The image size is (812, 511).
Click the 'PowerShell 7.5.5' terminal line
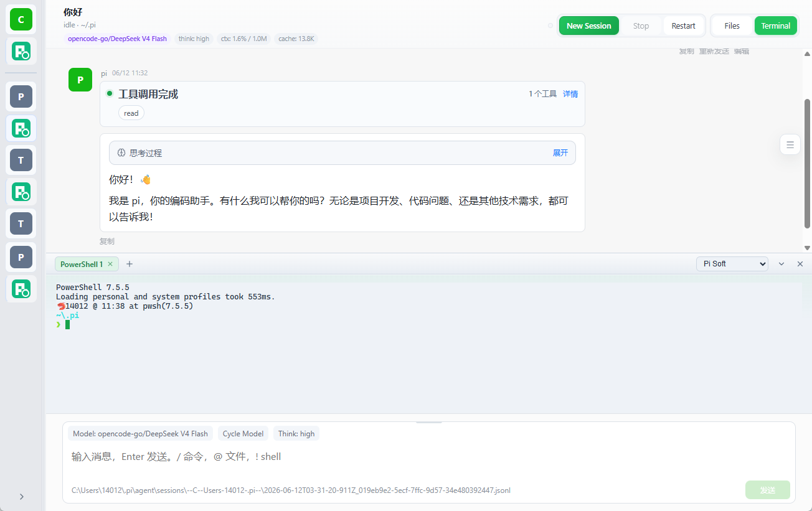point(93,288)
